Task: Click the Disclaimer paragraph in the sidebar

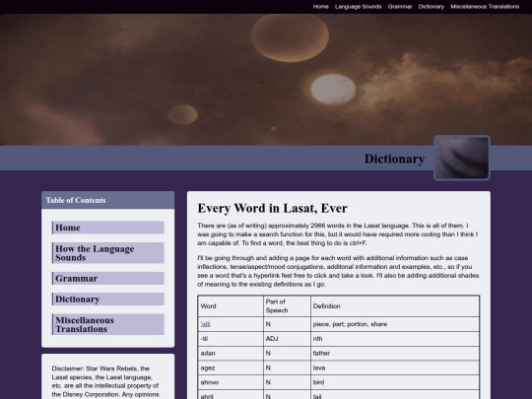Action: 105,381
